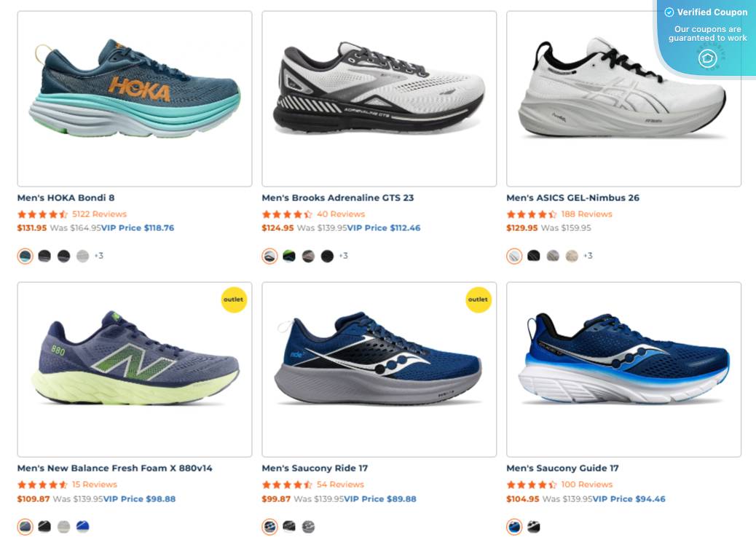Click the Verified Coupon checkmark badge icon
This screenshot has width=756, height=548.
671,12
